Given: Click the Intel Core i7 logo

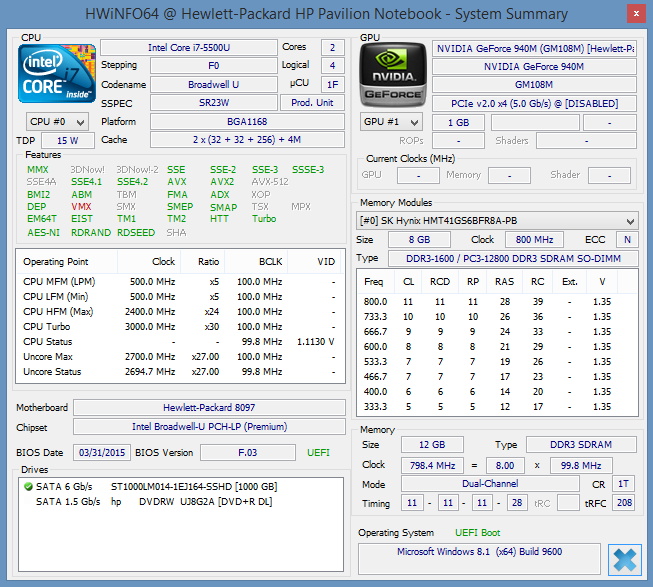Looking at the screenshot, I should (x=58, y=74).
